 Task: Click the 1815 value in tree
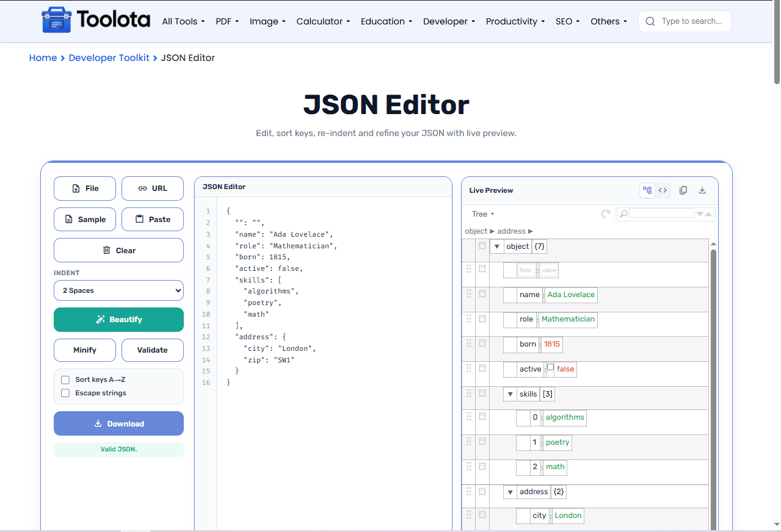(552, 344)
